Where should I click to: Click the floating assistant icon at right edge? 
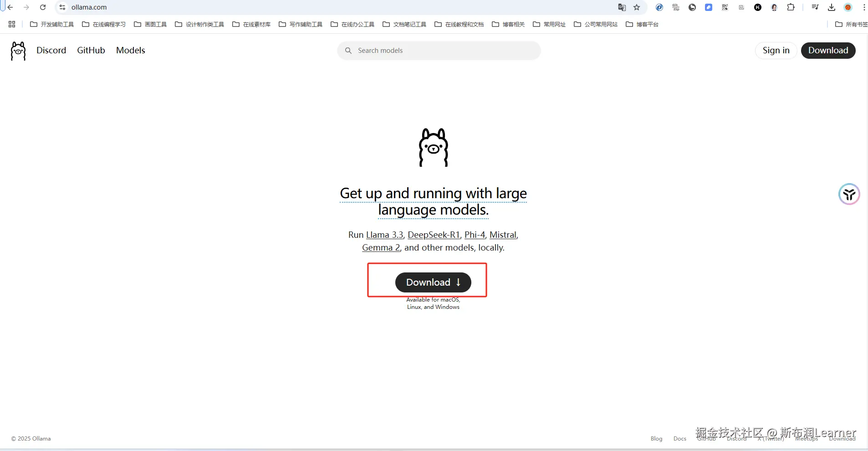pos(849,195)
